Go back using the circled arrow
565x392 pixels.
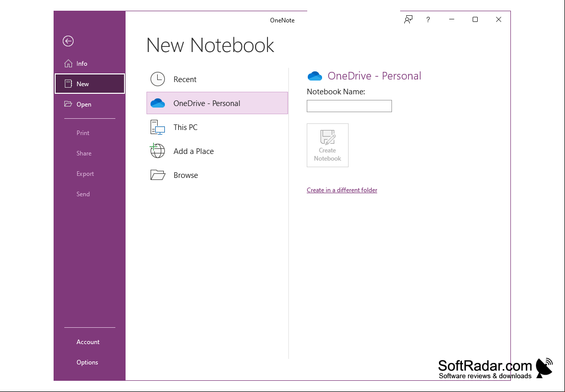(x=68, y=41)
